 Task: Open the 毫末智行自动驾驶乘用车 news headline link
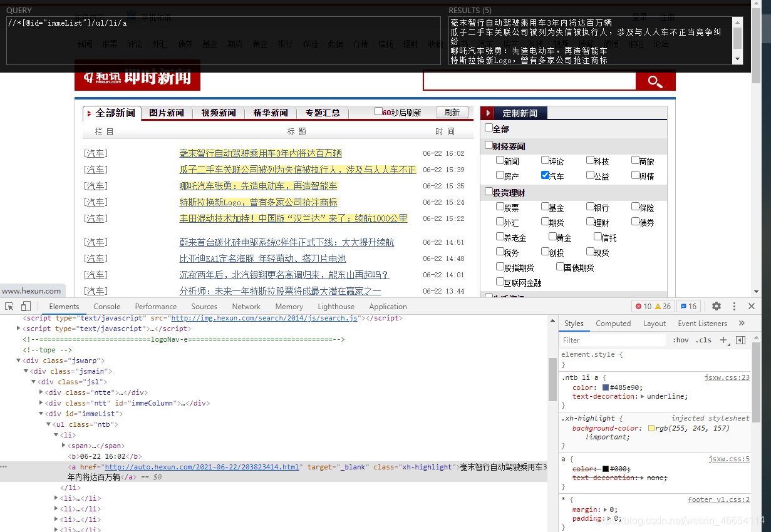pyautogui.click(x=261, y=153)
